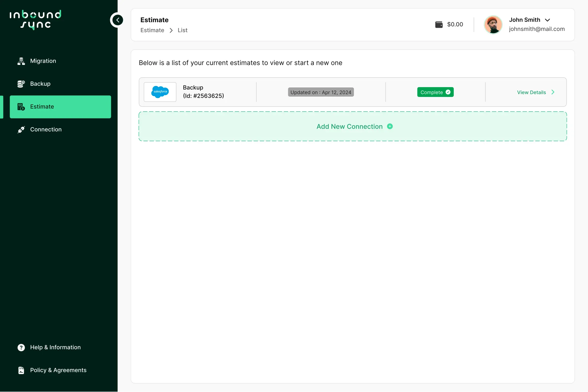Click the green Complete status badge
The image size is (588, 392).
coord(435,92)
